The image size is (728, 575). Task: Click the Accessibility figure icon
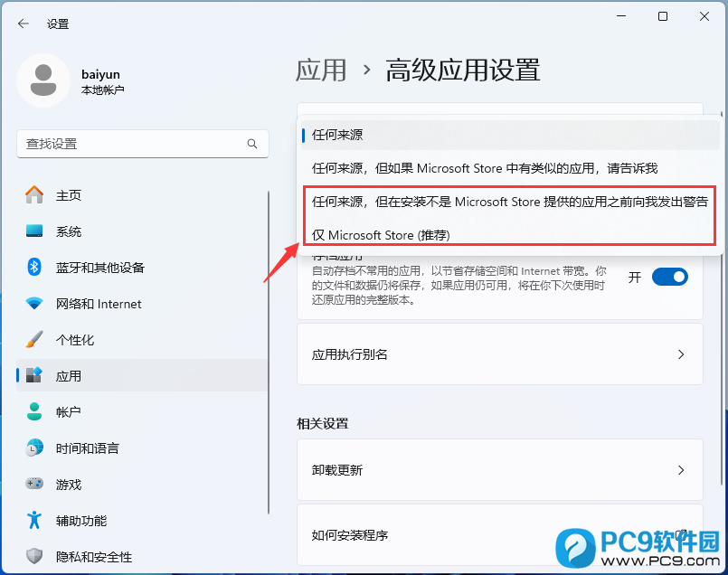pyautogui.click(x=34, y=520)
